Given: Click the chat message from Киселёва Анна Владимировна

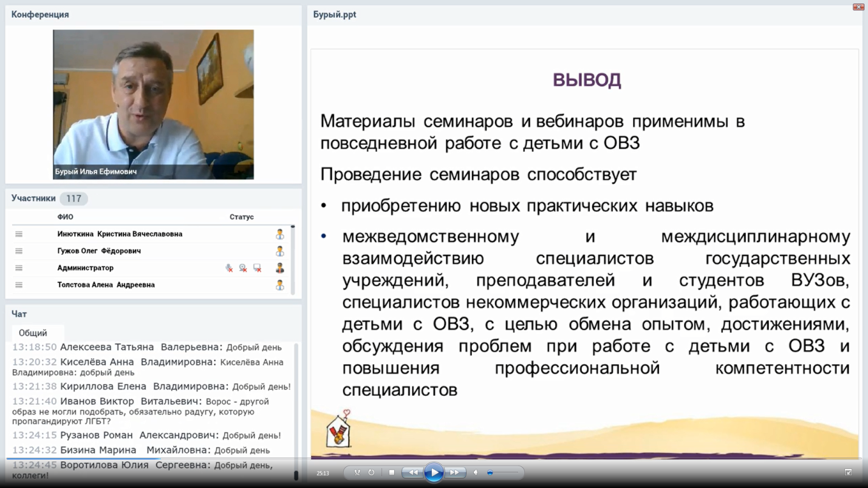Looking at the screenshot, I should (x=148, y=367).
